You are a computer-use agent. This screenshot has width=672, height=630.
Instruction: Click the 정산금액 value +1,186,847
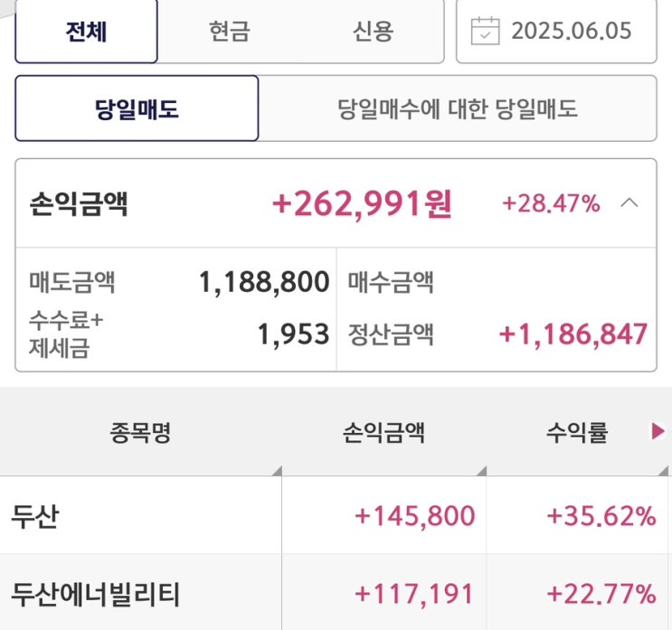click(573, 334)
